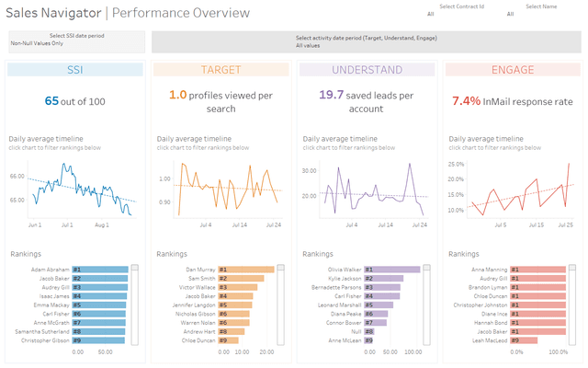Click the TARGET section header
This screenshot has height=368, width=588.
pos(220,70)
